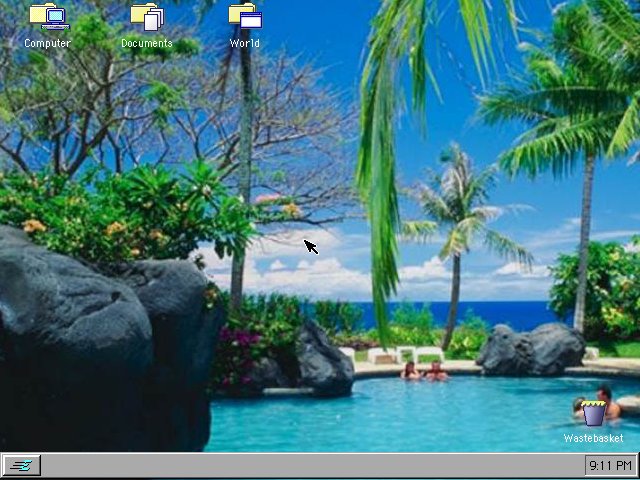
Task: Select the Computer desktop icon
Action: click(x=49, y=17)
